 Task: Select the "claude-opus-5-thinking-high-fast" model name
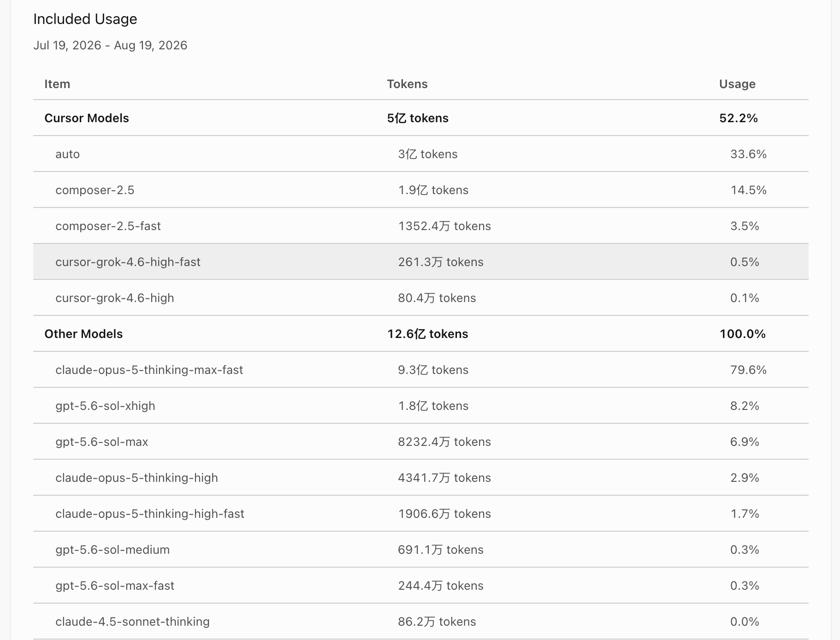click(150, 514)
